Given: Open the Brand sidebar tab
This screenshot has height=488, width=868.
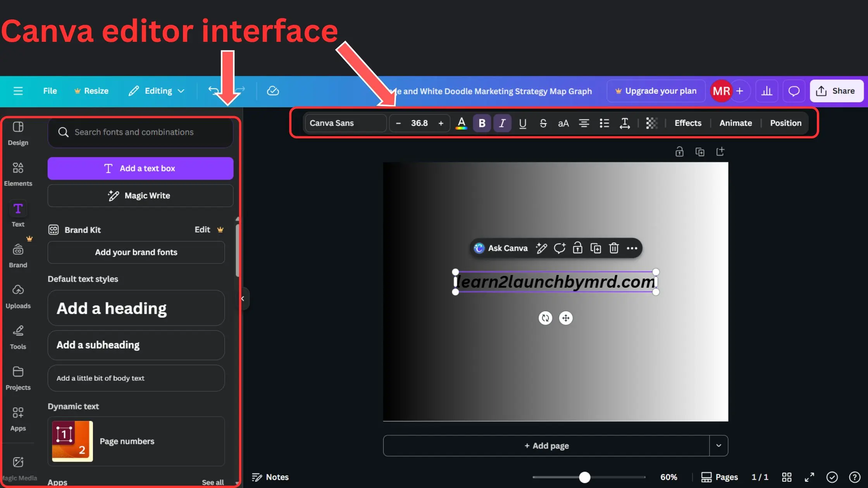Looking at the screenshot, I should click(18, 256).
